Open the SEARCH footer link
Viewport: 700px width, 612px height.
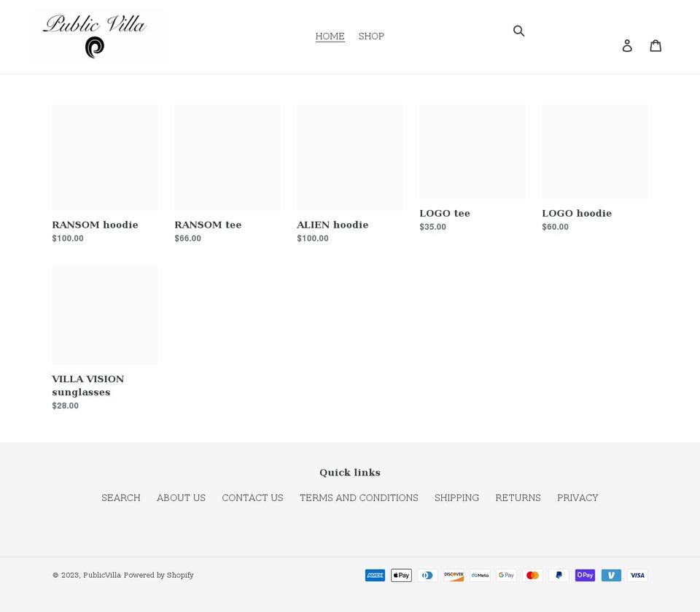pos(121,497)
